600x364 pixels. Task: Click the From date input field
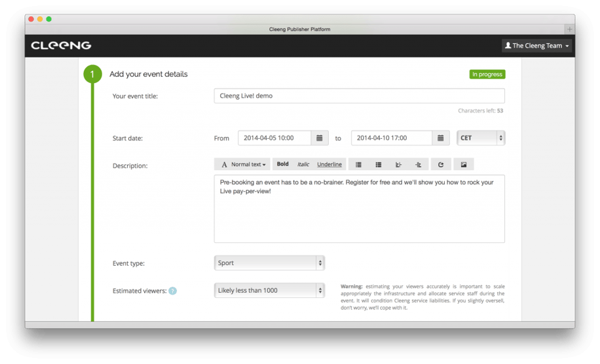[x=274, y=138]
